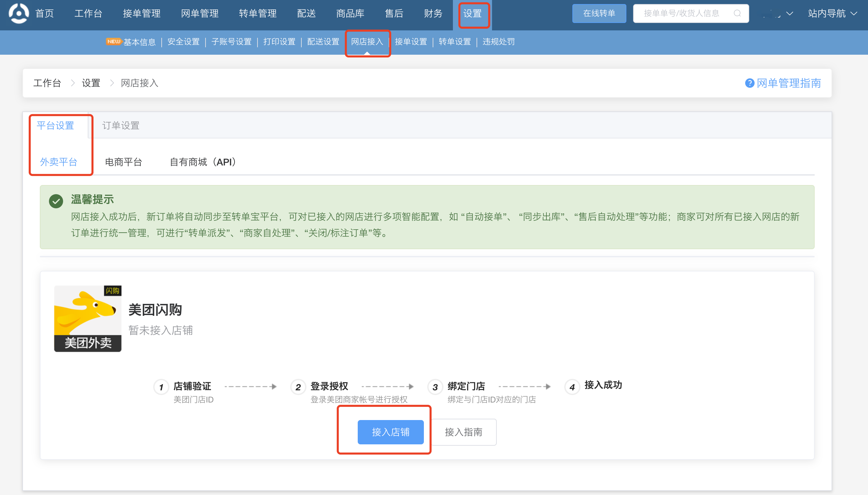Image resolution: width=868 pixels, height=495 pixels.
Task: Open the user account dropdown arrow
Action: click(x=789, y=14)
